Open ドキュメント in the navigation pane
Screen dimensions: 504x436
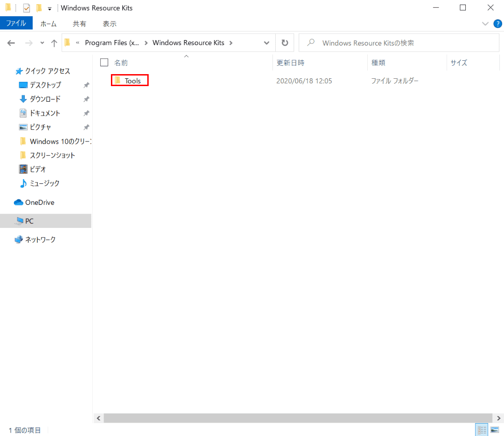[x=45, y=113]
